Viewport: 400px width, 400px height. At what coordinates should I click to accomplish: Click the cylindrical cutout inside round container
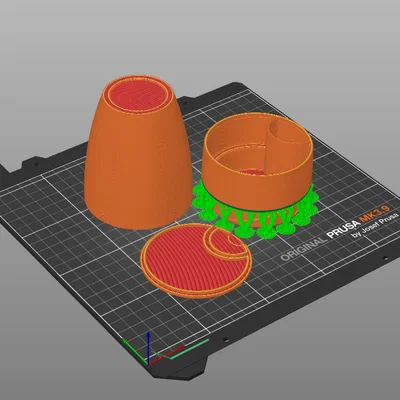(x=288, y=133)
